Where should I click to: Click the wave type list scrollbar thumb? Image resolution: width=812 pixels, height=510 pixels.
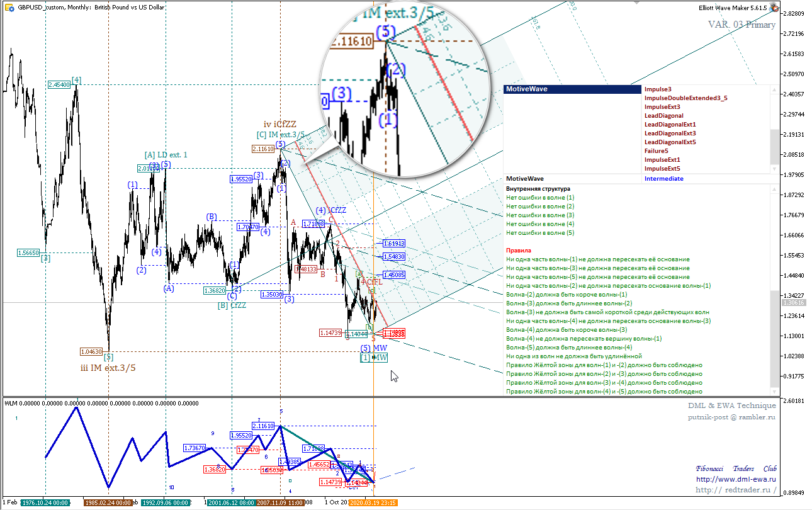point(775,145)
